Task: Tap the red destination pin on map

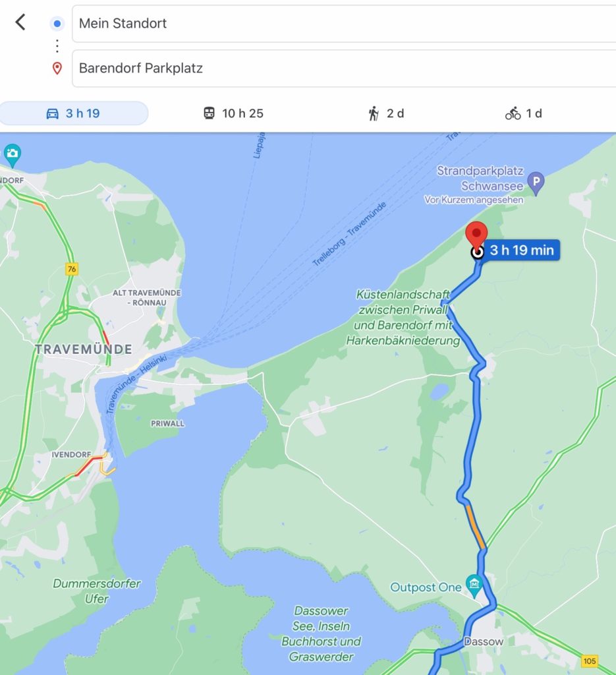Action: click(x=476, y=235)
